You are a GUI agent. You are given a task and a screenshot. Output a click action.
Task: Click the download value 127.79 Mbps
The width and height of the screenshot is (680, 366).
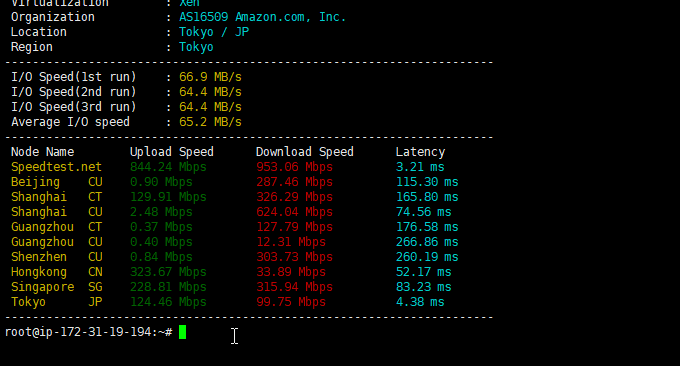pyautogui.click(x=294, y=227)
